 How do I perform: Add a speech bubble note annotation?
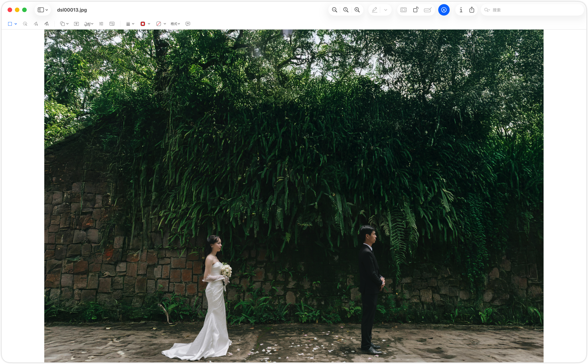tap(188, 24)
